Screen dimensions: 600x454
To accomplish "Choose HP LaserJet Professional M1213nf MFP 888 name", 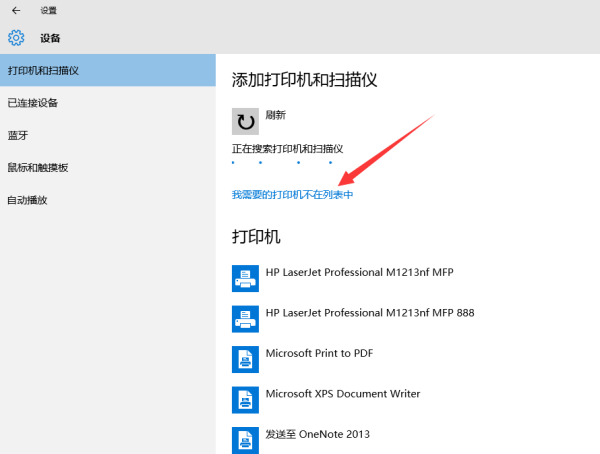I will (370, 312).
